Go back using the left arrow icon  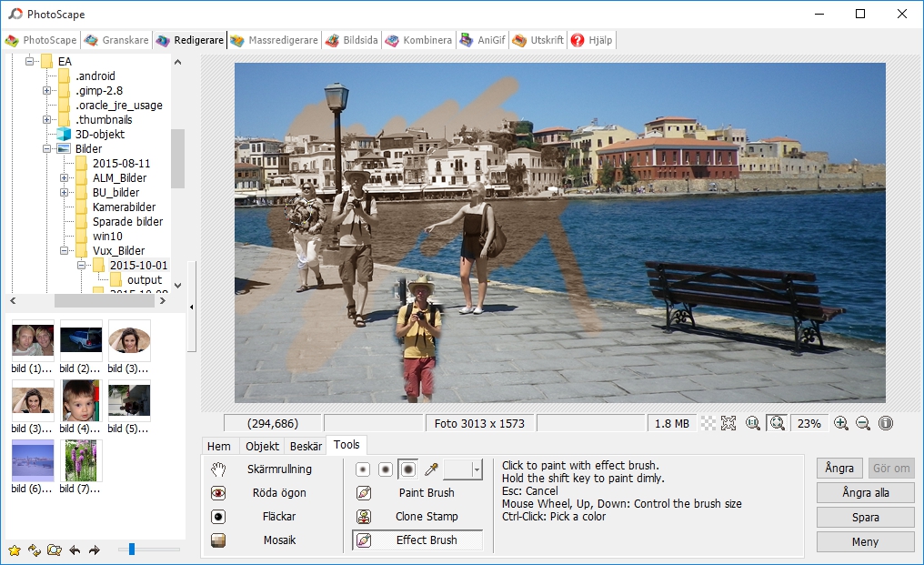(x=75, y=550)
